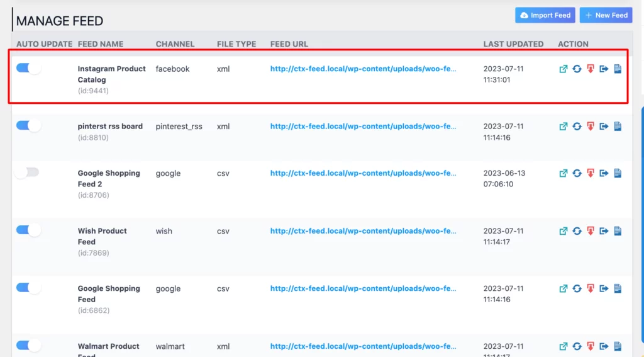
Task: Click the Instagram Product Catalog feed name
Action: pos(112,74)
